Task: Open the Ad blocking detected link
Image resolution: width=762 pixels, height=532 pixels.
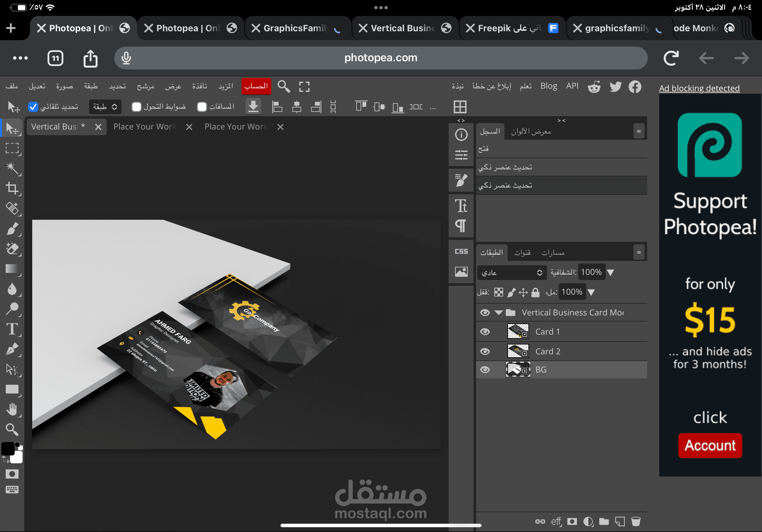Action: (699, 88)
